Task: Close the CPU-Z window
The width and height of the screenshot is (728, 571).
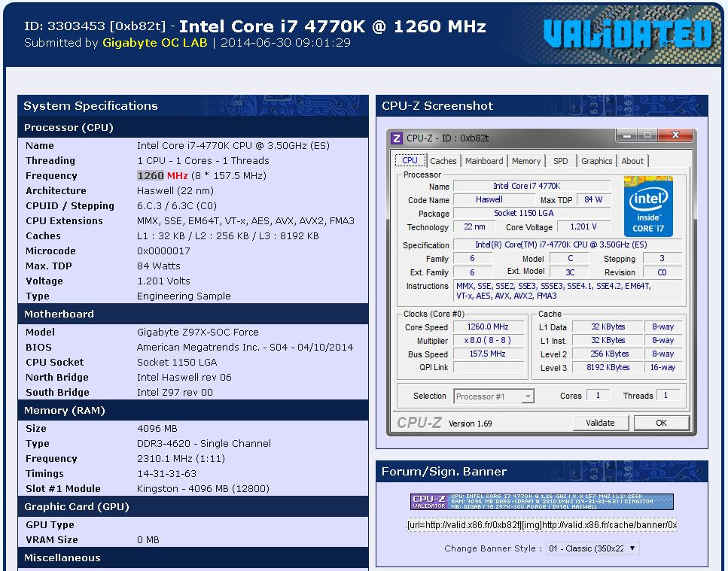Action: pyautogui.click(x=675, y=135)
